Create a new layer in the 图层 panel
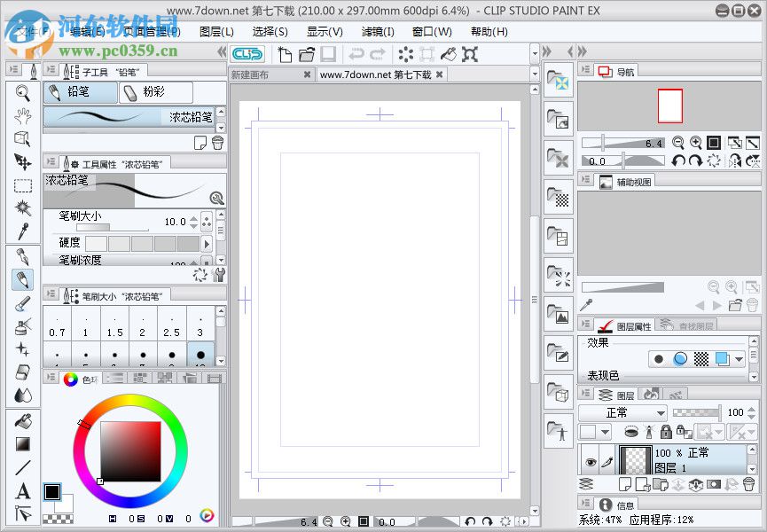This screenshot has width=767, height=532. click(x=626, y=484)
